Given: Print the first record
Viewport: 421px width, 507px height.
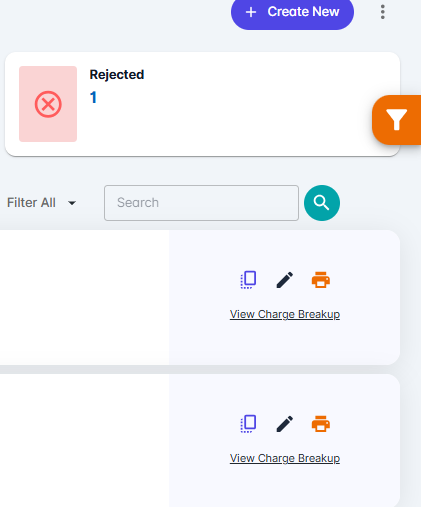Looking at the screenshot, I should click(x=321, y=280).
